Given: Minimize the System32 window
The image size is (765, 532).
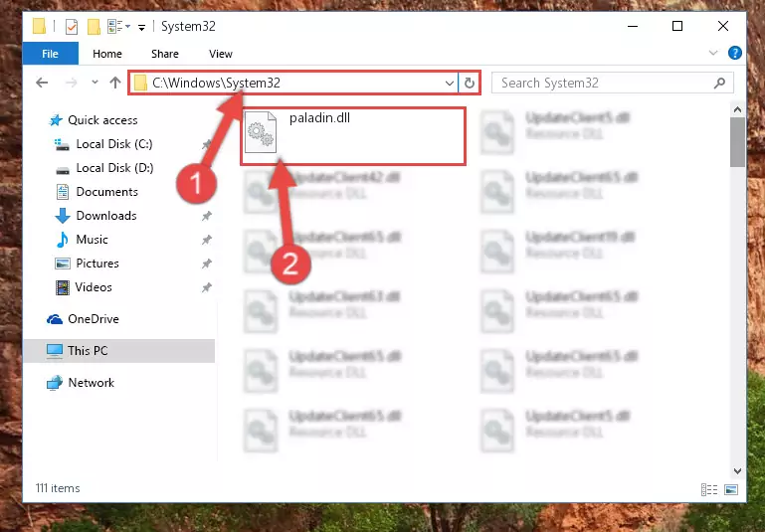Looking at the screenshot, I should click(x=633, y=26).
